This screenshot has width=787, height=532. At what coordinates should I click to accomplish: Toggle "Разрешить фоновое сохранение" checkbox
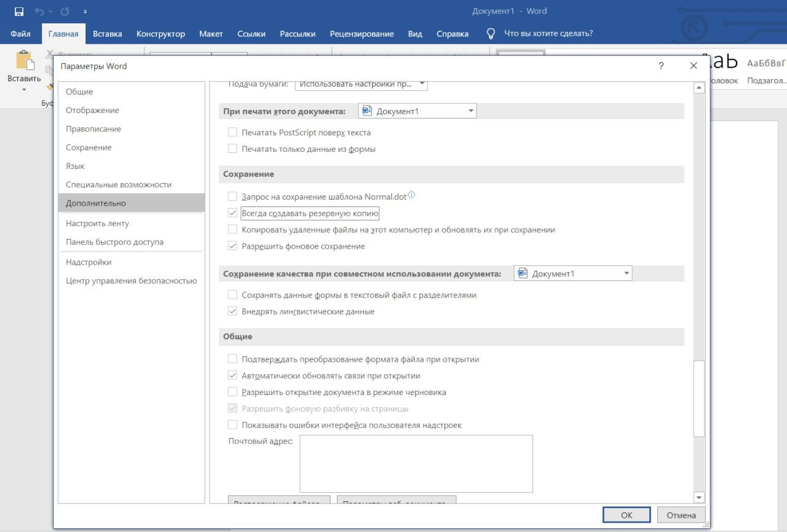[232, 246]
